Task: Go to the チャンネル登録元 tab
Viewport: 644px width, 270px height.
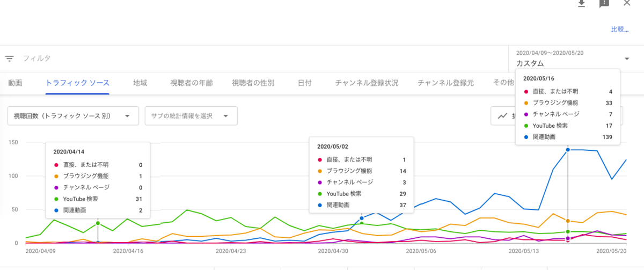Action: click(446, 83)
